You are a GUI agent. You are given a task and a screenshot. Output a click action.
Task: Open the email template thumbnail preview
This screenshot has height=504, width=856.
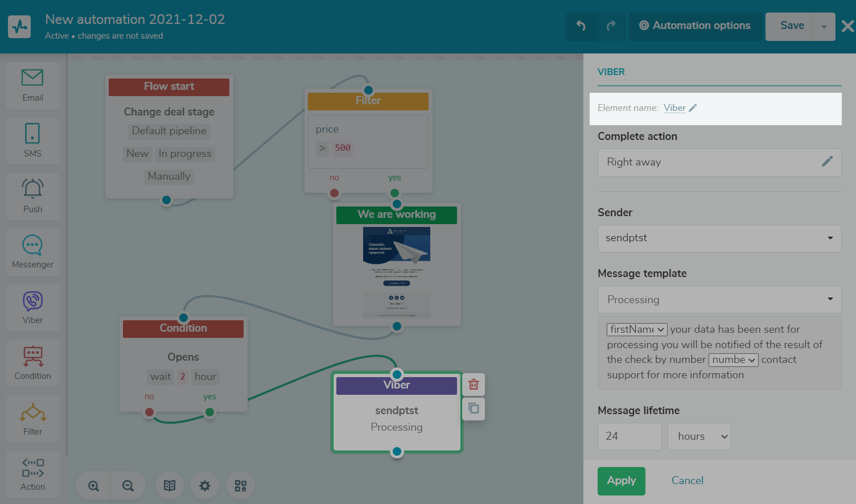point(397,272)
